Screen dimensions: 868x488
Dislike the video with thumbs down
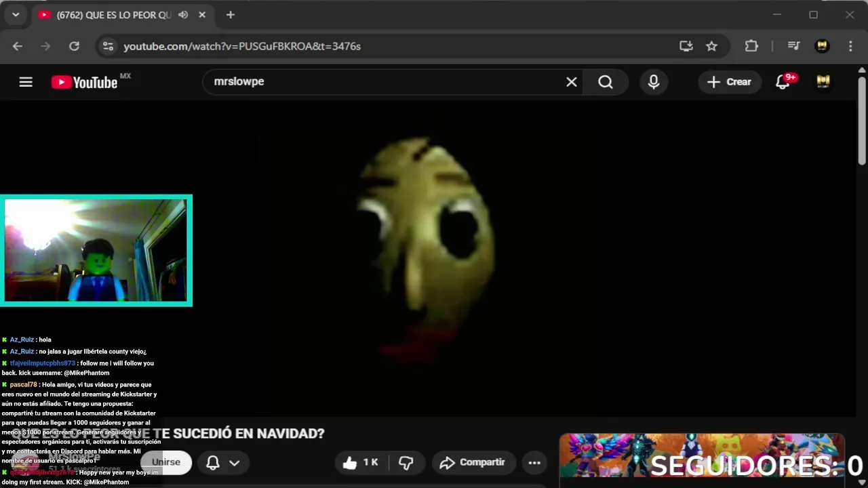coord(406,462)
